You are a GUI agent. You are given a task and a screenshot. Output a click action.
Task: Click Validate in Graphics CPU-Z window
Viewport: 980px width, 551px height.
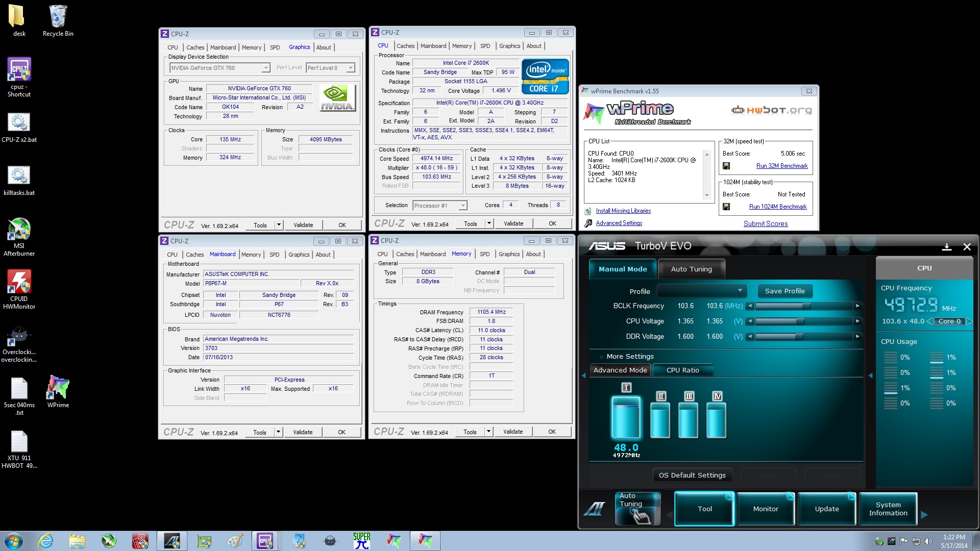(303, 225)
